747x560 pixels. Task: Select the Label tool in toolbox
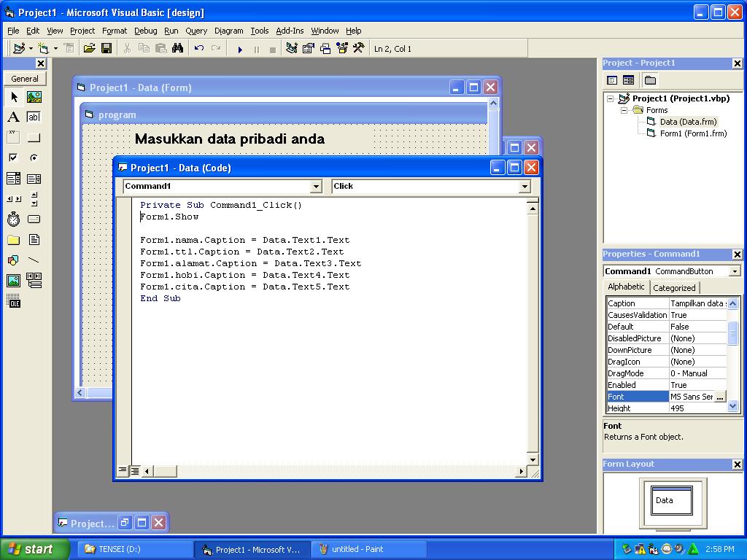pyautogui.click(x=13, y=117)
